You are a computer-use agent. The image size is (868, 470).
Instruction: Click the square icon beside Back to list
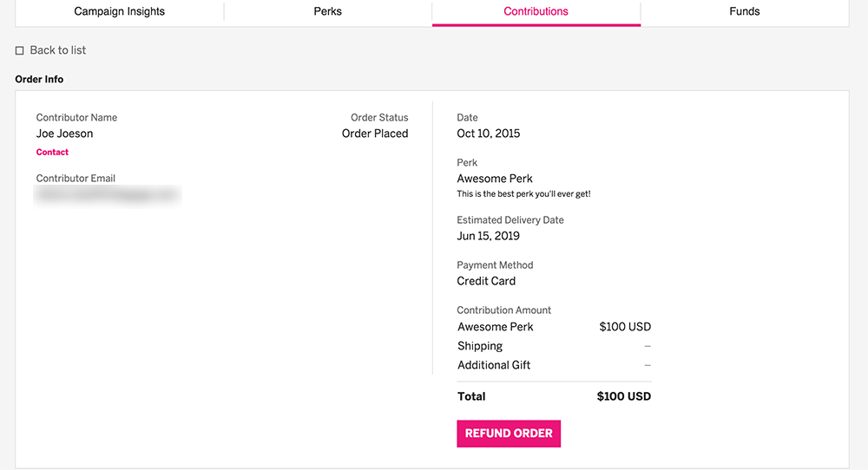[20, 51]
